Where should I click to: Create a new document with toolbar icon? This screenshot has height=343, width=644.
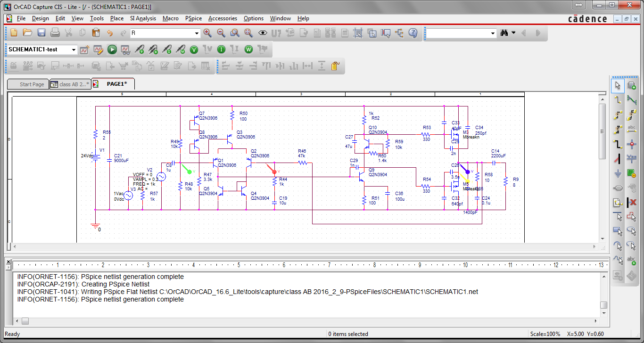tap(14, 33)
